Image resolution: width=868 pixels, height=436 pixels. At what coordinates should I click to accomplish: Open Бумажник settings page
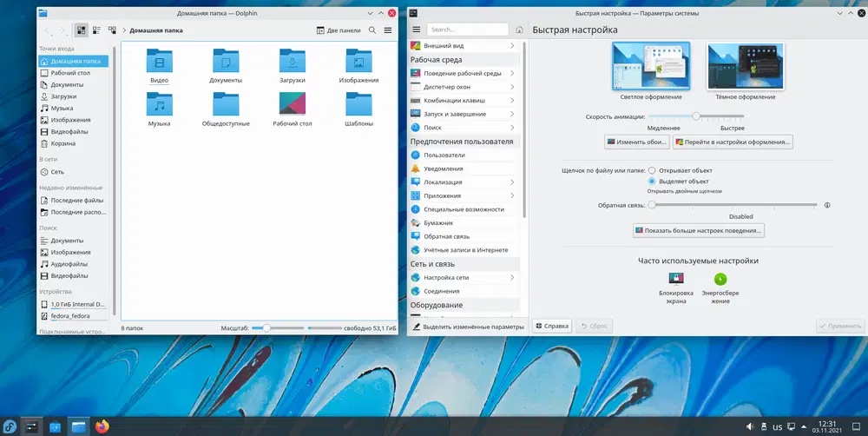(x=464, y=222)
